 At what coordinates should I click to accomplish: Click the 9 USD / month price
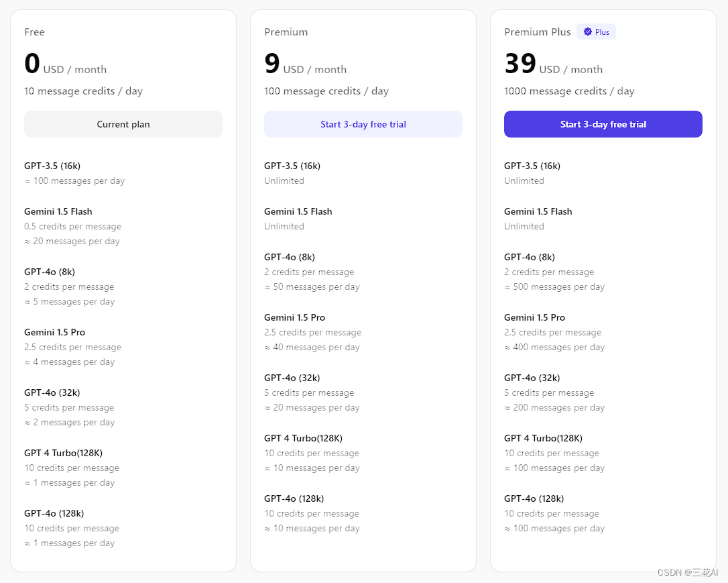pyautogui.click(x=306, y=64)
